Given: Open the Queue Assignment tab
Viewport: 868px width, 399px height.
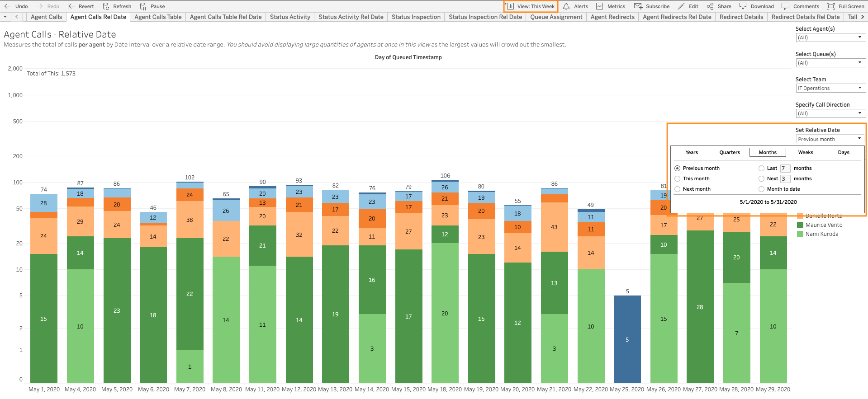Looking at the screenshot, I should point(556,17).
